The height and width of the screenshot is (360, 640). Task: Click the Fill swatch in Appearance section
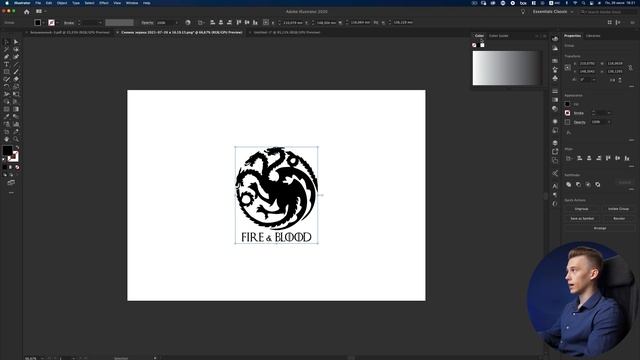pyautogui.click(x=567, y=104)
